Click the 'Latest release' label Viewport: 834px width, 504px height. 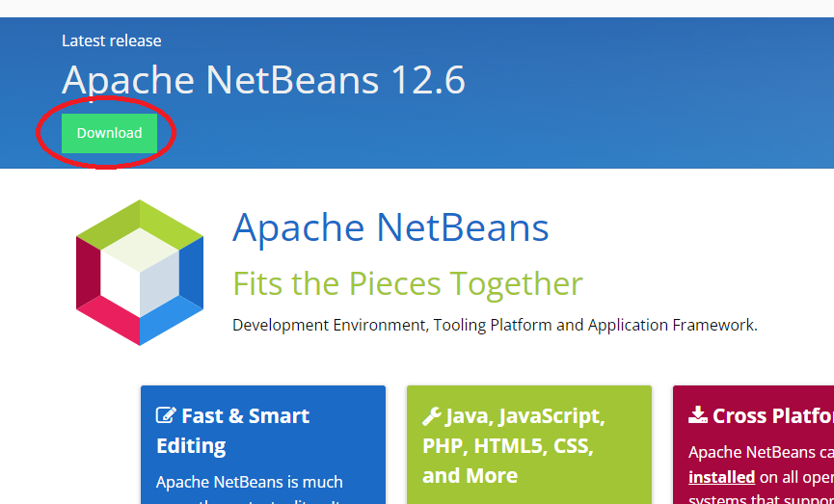111,40
